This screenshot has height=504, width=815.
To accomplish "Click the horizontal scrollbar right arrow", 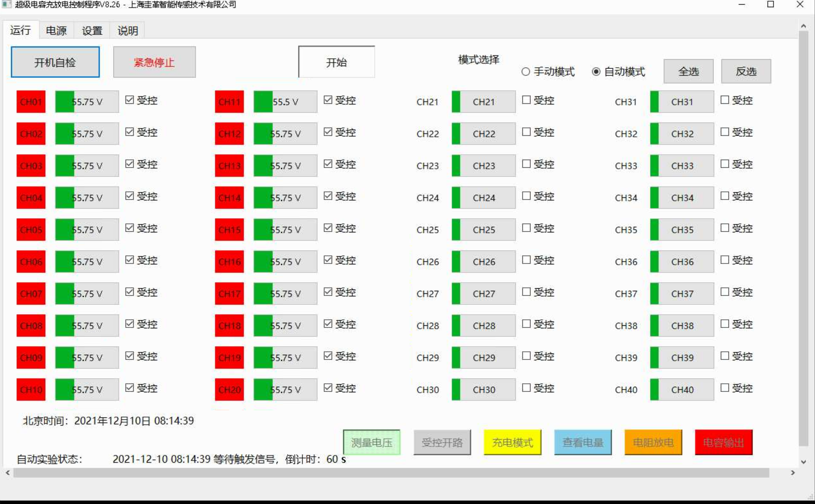I will pos(793,473).
